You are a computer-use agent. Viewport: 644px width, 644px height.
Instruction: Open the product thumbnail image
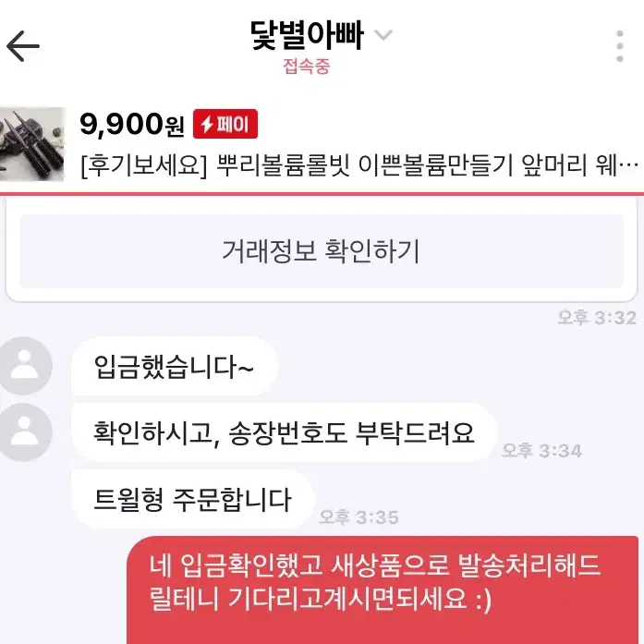coord(32,144)
